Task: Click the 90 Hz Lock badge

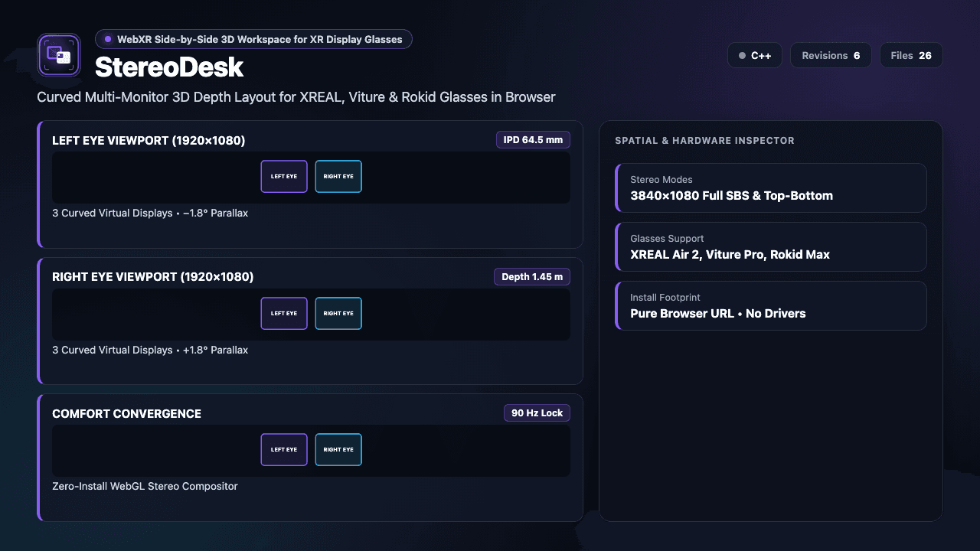Action: pyautogui.click(x=537, y=413)
